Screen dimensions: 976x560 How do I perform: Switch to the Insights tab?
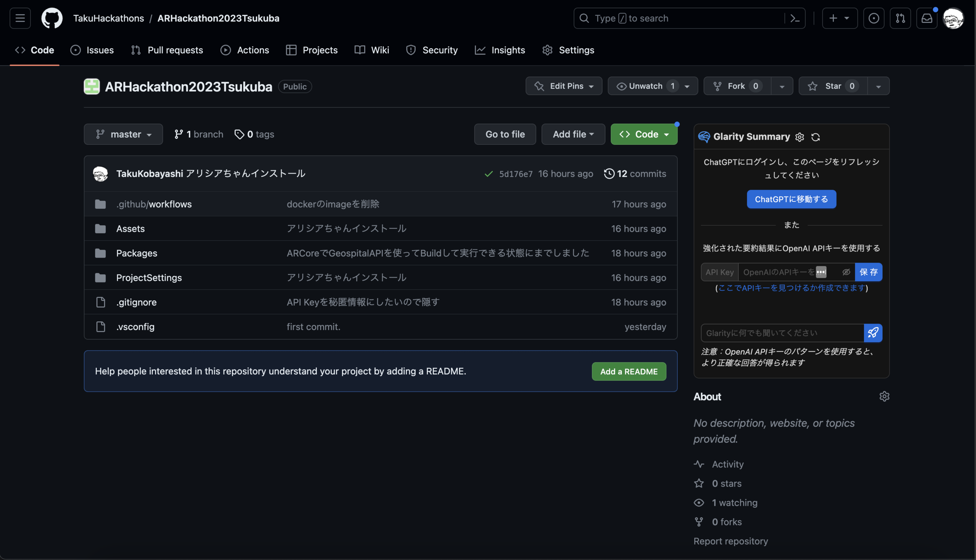click(500, 50)
